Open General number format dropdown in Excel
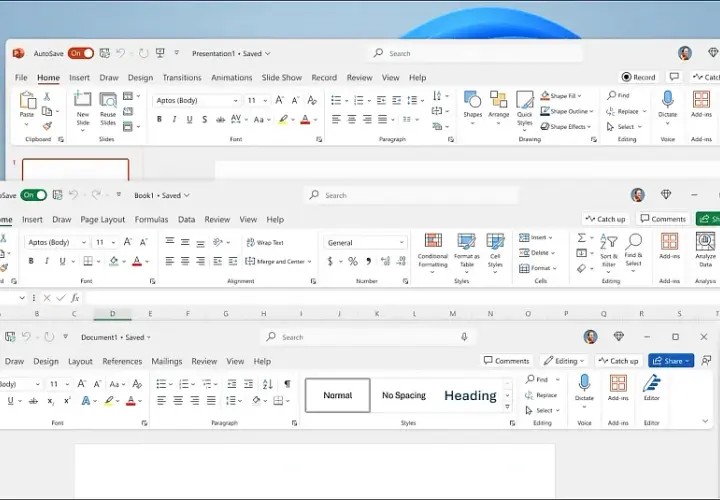 pyautogui.click(x=401, y=242)
